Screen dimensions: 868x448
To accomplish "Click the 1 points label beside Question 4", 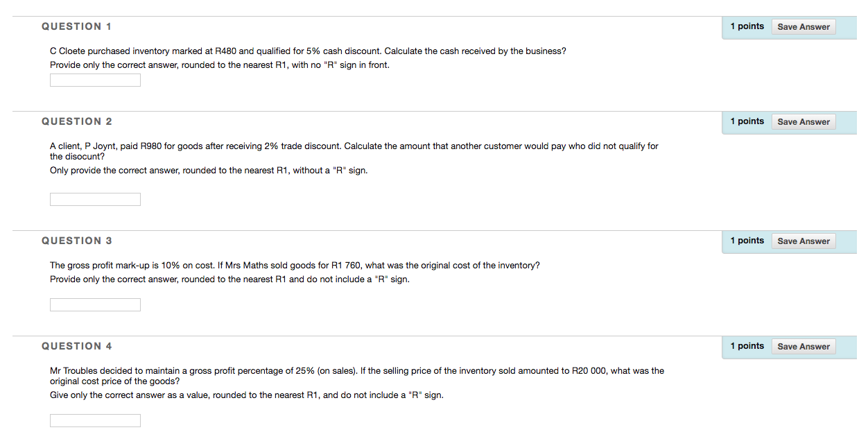I will [747, 345].
